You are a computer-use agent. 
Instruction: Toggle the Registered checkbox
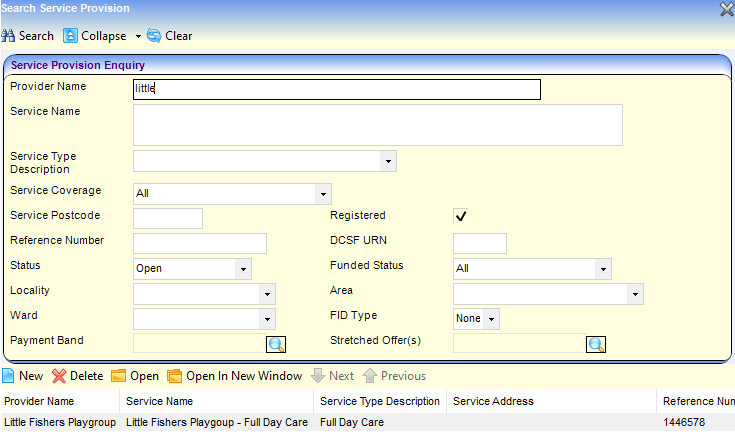pyautogui.click(x=461, y=216)
